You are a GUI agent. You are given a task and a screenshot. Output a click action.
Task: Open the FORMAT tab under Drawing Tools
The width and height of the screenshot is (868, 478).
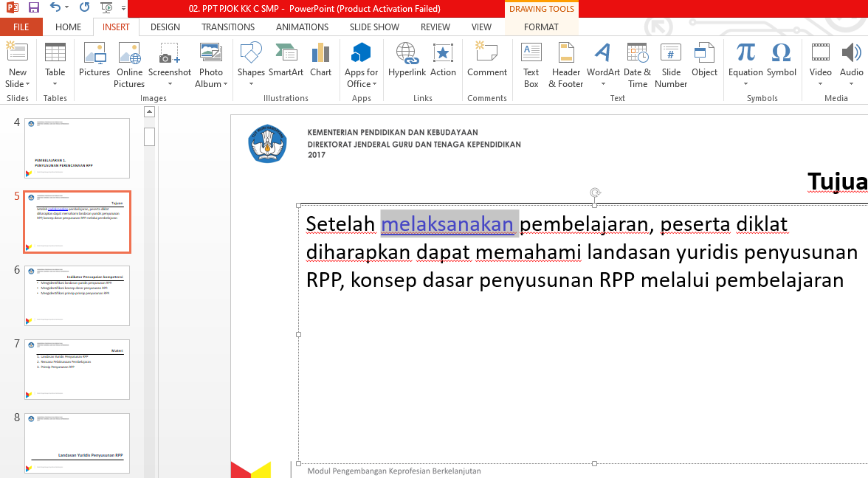point(541,27)
